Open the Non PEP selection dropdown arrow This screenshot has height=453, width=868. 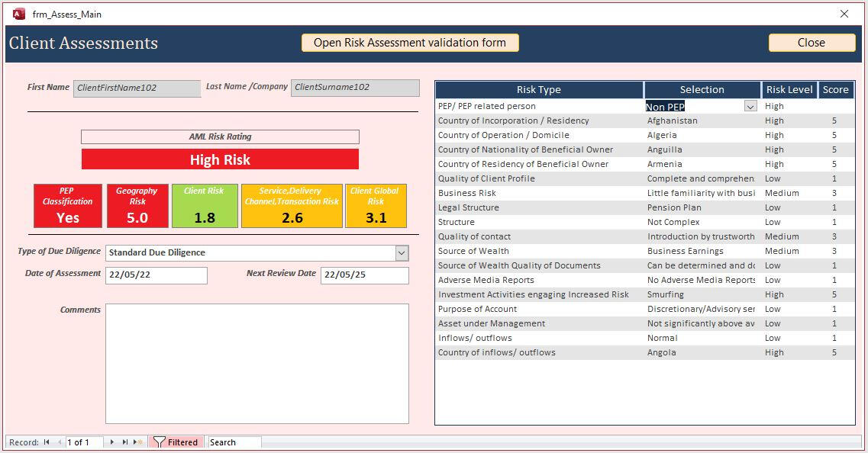(x=750, y=107)
